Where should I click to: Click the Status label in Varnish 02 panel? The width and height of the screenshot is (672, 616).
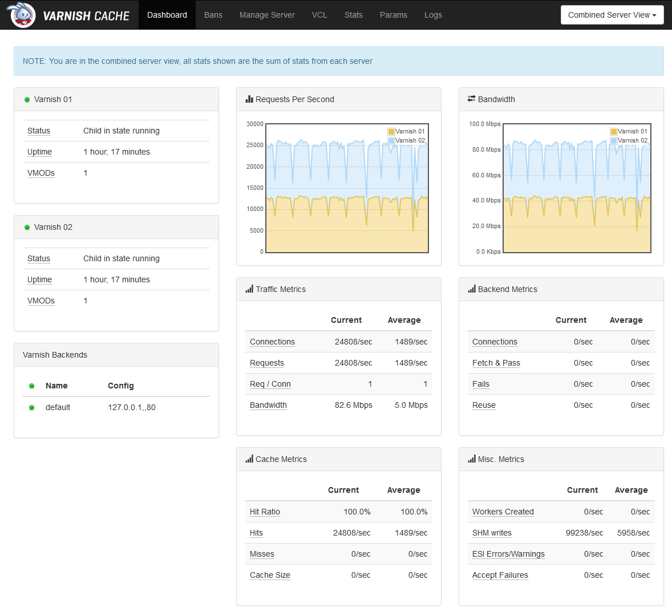39,258
